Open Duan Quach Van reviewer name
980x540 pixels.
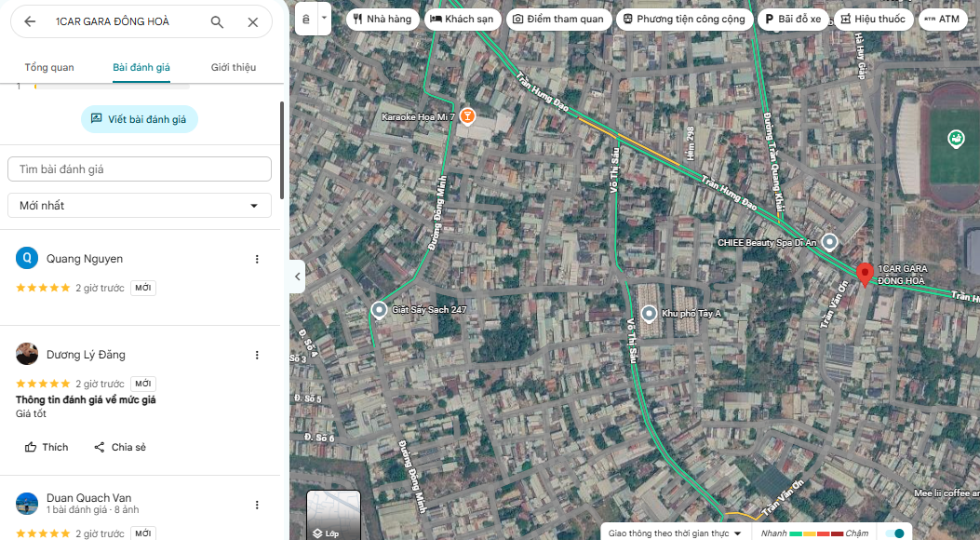(88, 498)
